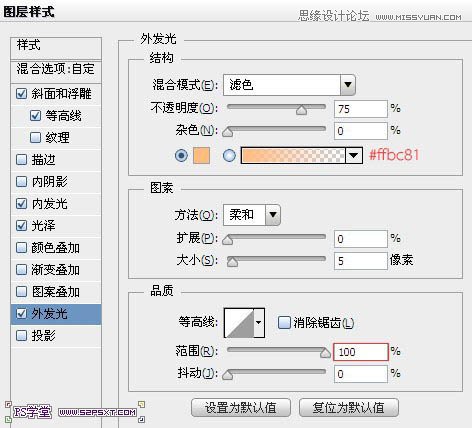The height and width of the screenshot is (428, 472).
Task: Select the 内发光 style row
Action: 56,204
